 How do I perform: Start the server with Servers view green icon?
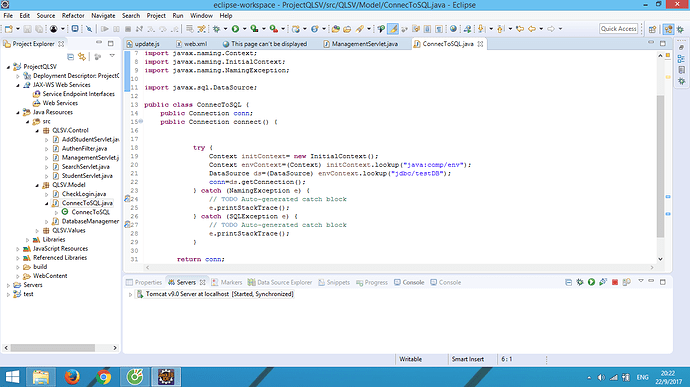(x=591, y=282)
